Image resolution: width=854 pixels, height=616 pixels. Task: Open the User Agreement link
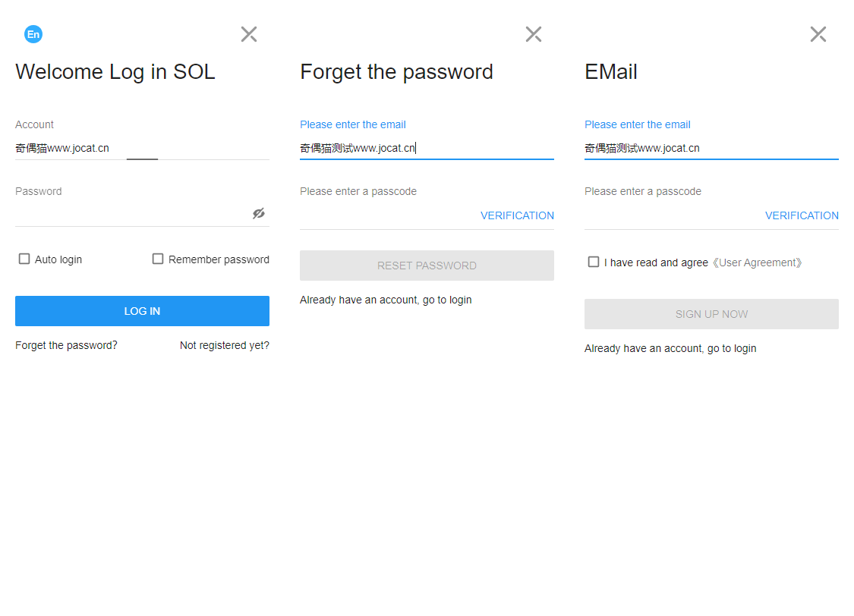[757, 262]
